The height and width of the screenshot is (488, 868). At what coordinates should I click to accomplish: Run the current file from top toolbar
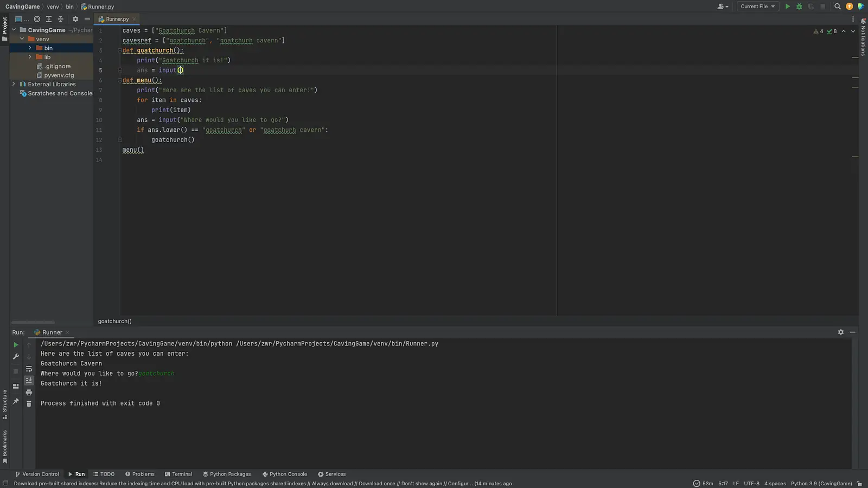(x=787, y=7)
